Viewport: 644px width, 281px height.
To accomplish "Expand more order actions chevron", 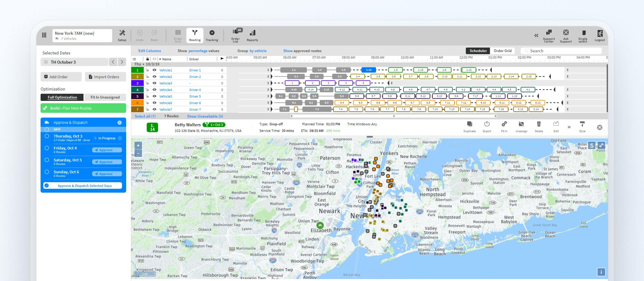I will [569, 127].
